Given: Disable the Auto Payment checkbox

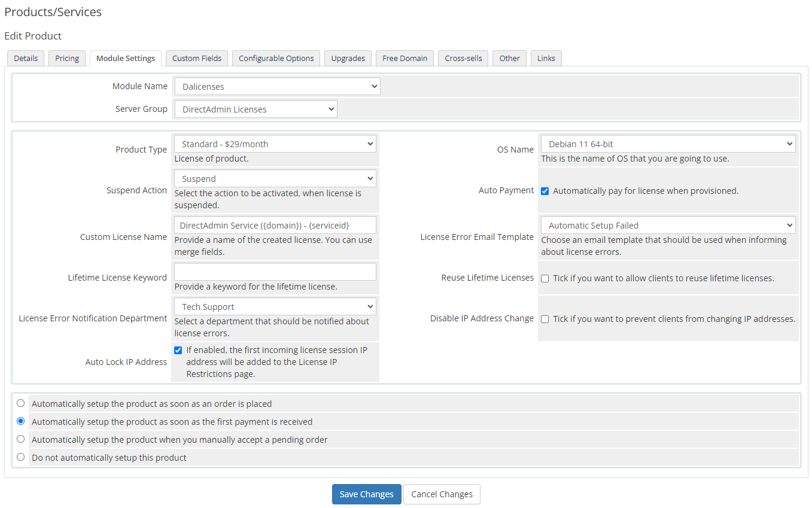Looking at the screenshot, I should pyautogui.click(x=545, y=191).
